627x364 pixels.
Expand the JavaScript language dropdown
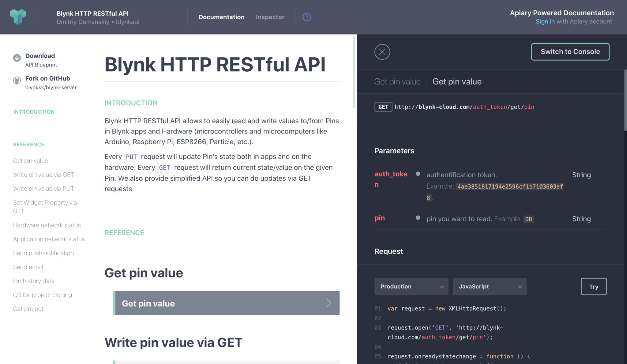pos(490,286)
